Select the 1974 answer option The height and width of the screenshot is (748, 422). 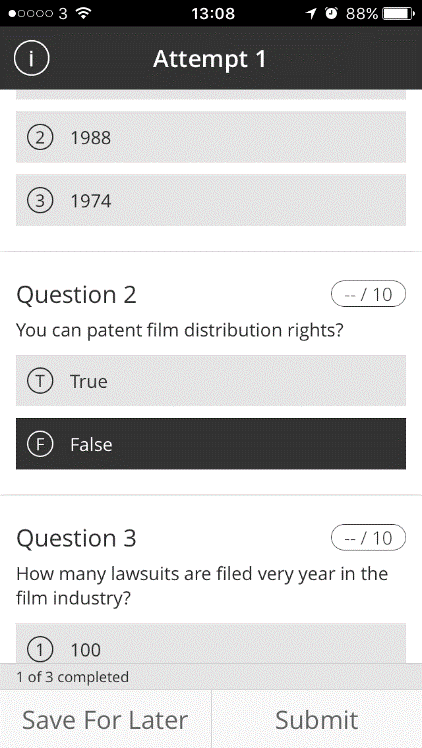tap(211, 200)
